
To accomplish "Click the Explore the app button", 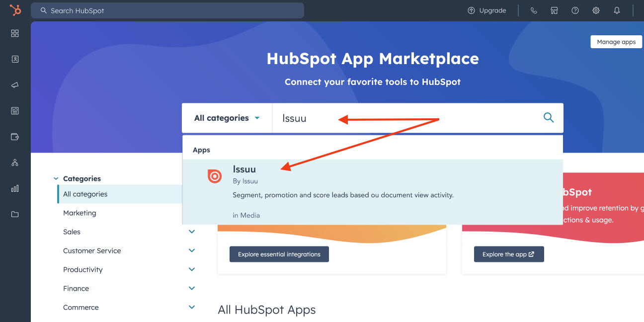I will (x=509, y=254).
